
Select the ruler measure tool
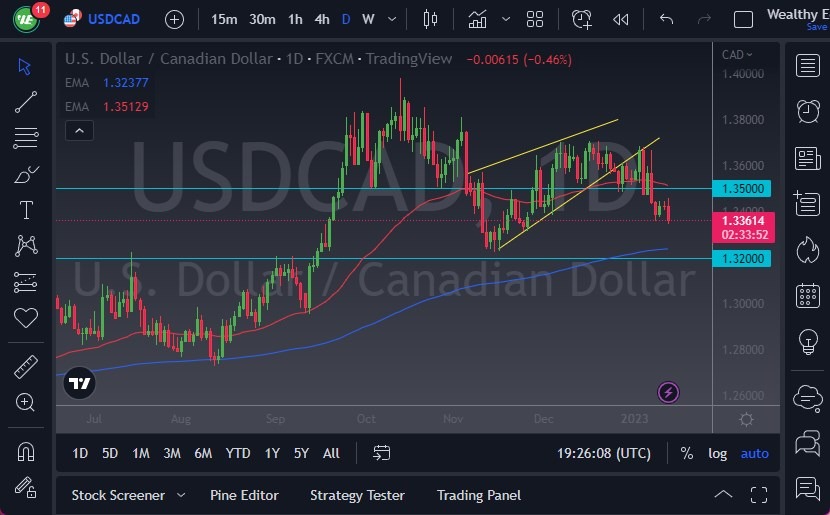click(25, 366)
